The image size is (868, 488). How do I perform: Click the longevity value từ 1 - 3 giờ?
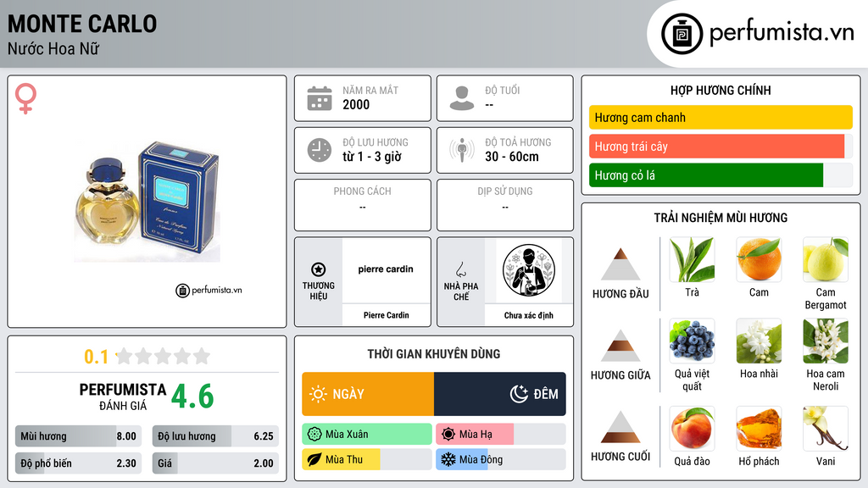(x=372, y=157)
